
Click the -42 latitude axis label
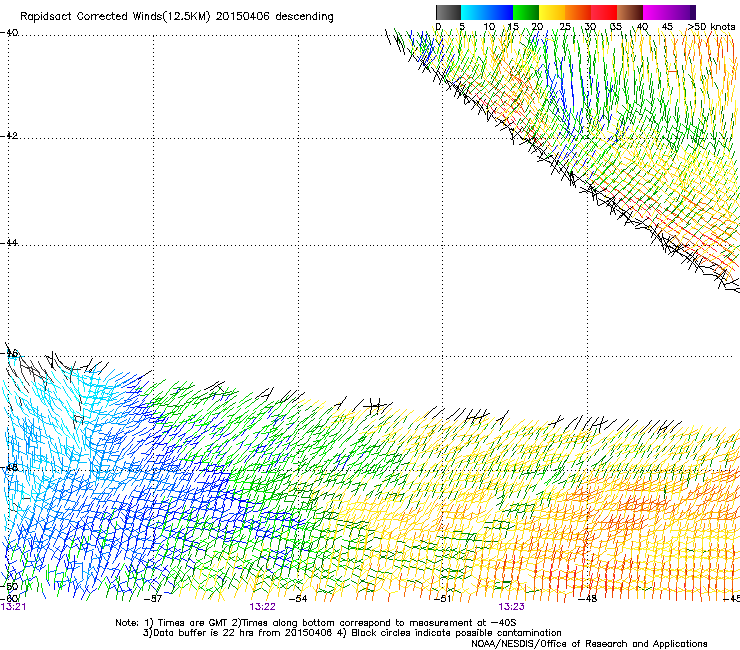click(x=9, y=135)
